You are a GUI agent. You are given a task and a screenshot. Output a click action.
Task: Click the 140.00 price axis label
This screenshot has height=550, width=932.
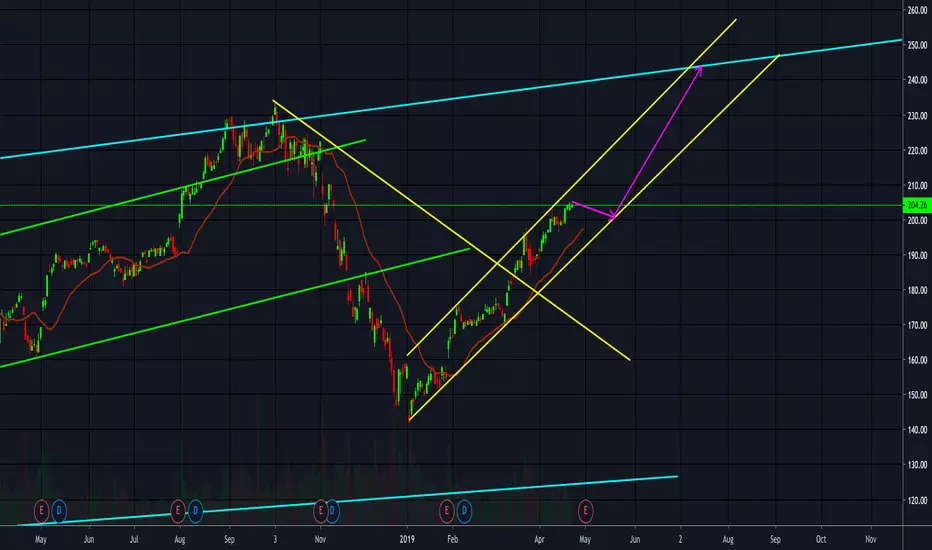[x=917, y=430]
